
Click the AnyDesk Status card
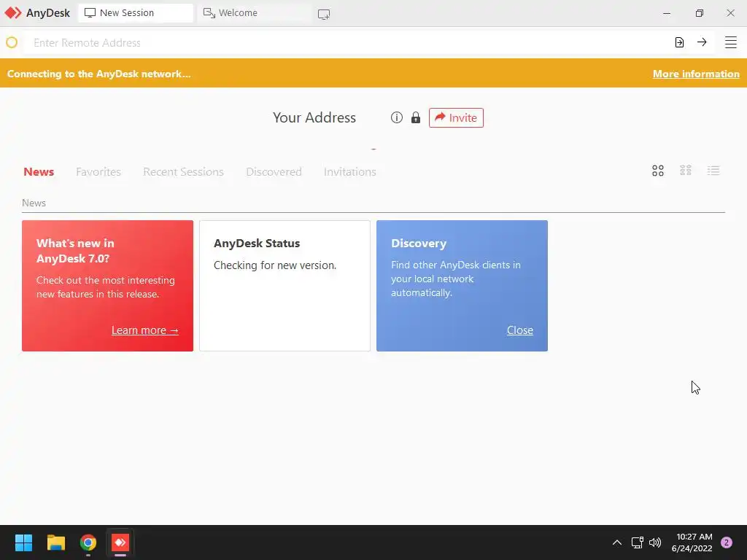point(285,286)
